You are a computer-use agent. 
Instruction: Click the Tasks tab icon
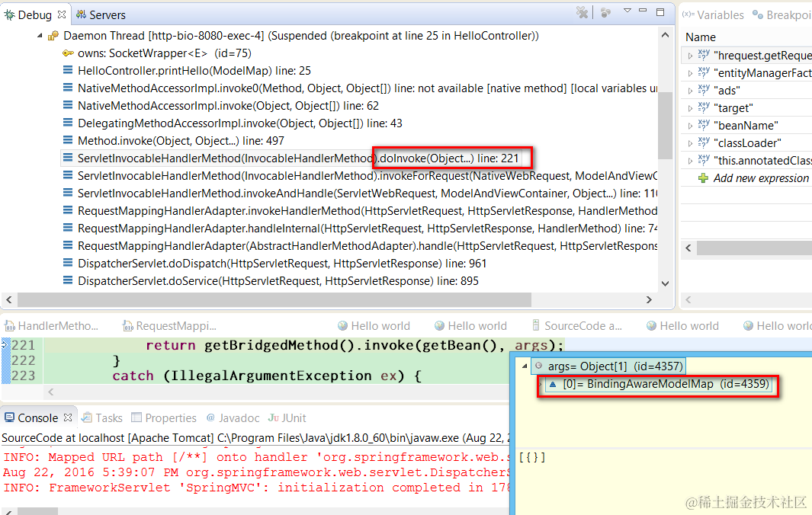87,417
